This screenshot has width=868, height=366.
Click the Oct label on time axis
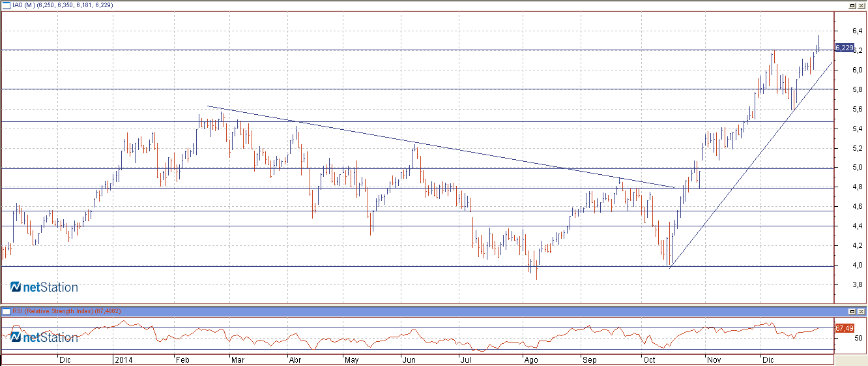coord(649,360)
